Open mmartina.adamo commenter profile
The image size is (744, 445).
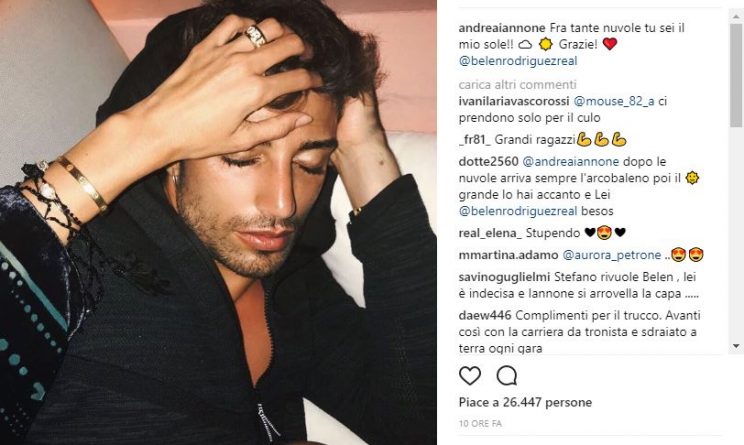(x=508, y=255)
